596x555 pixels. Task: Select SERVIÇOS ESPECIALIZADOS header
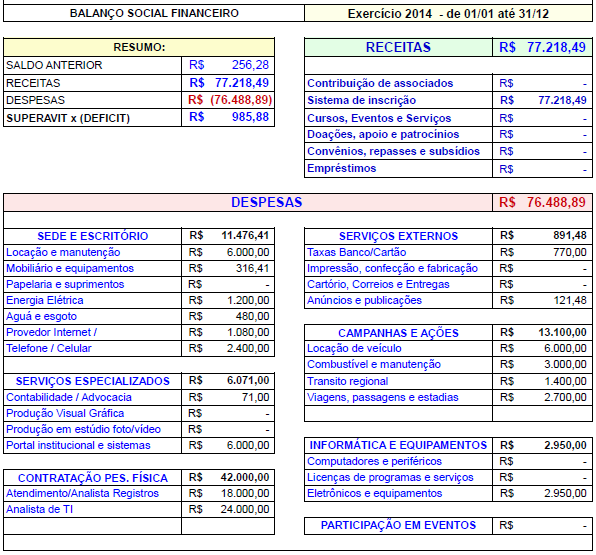point(92,381)
